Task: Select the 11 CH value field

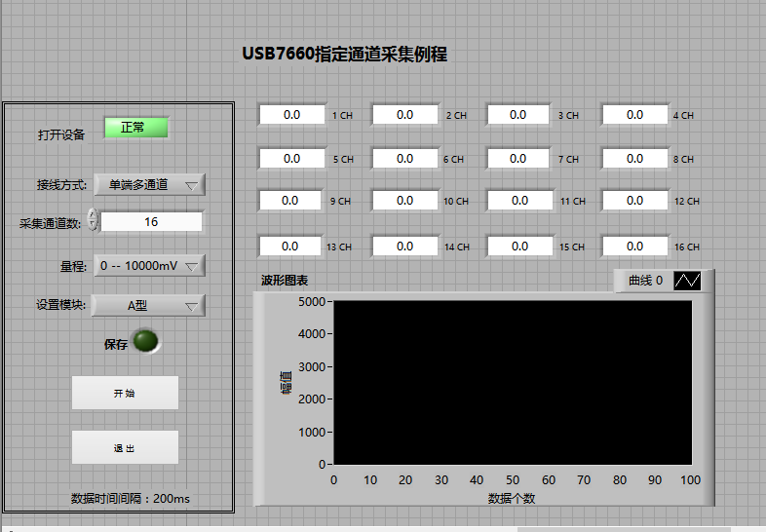Action: click(519, 201)
